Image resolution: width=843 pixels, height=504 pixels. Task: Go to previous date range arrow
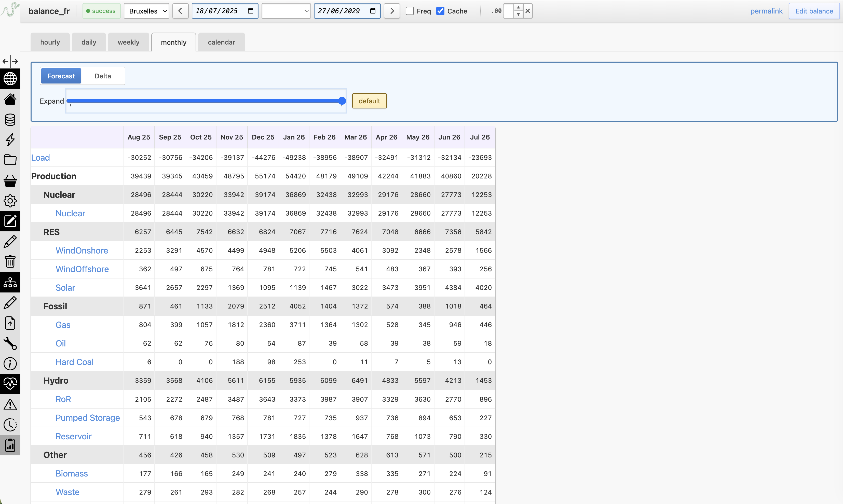(180, 11)
